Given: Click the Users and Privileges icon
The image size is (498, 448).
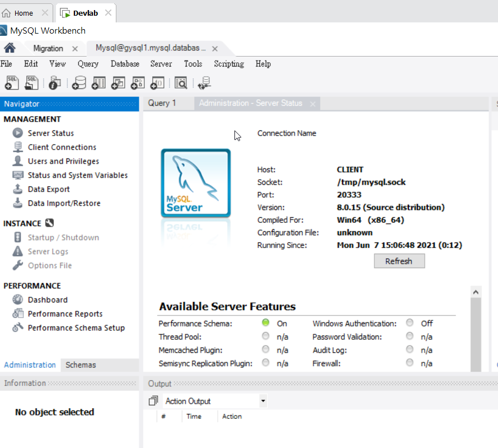Looking at the screenshot, I should (18, 161).
